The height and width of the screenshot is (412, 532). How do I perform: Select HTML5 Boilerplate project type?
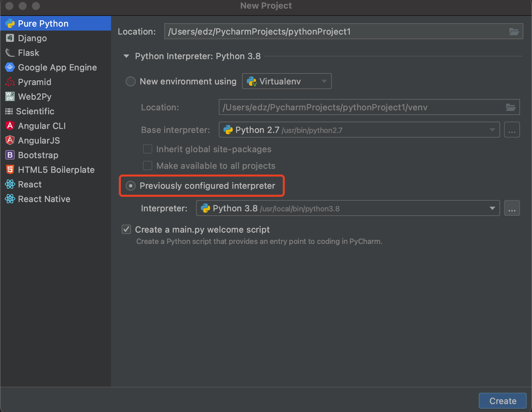point(56,169)
